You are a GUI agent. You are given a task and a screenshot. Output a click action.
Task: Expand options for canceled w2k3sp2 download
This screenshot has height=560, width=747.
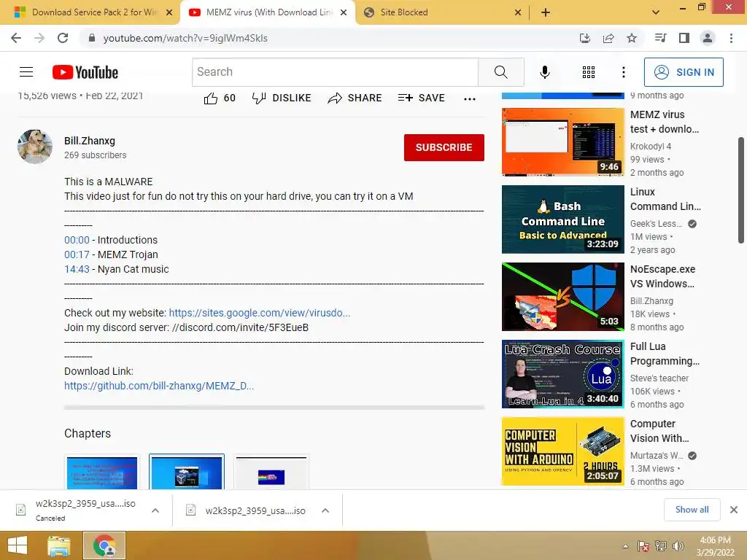(x=155, y=510)
